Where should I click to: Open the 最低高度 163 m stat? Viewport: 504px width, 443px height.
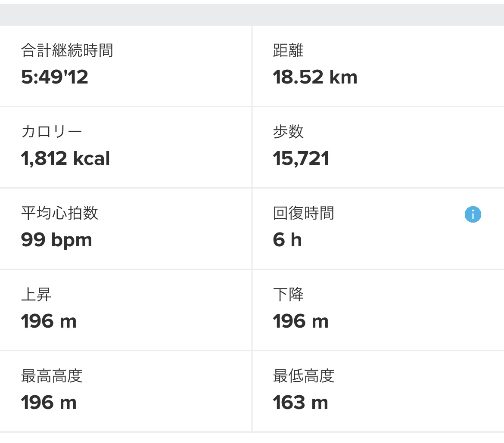pyautogui.click(x=378, y=391)
